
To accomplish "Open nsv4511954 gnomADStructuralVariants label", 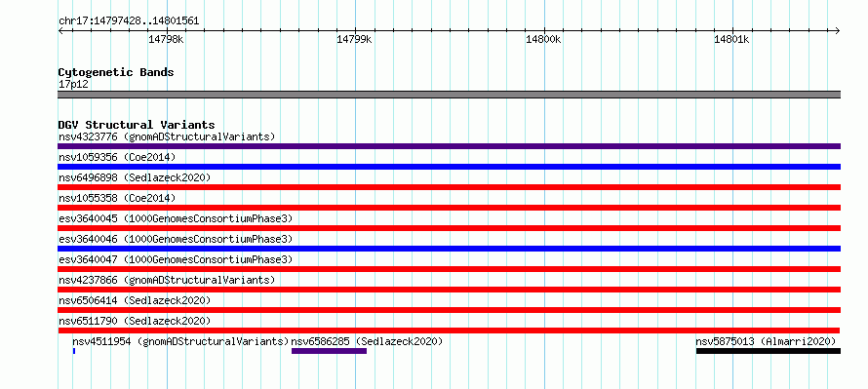I will 181,341.
